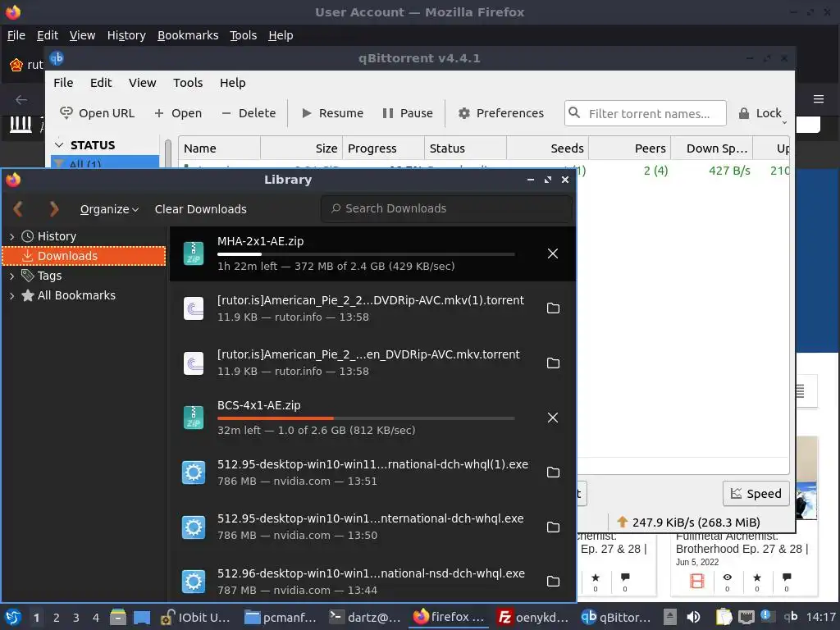
Task: Sort by the Seeds column header
Action: click(547, 148)
